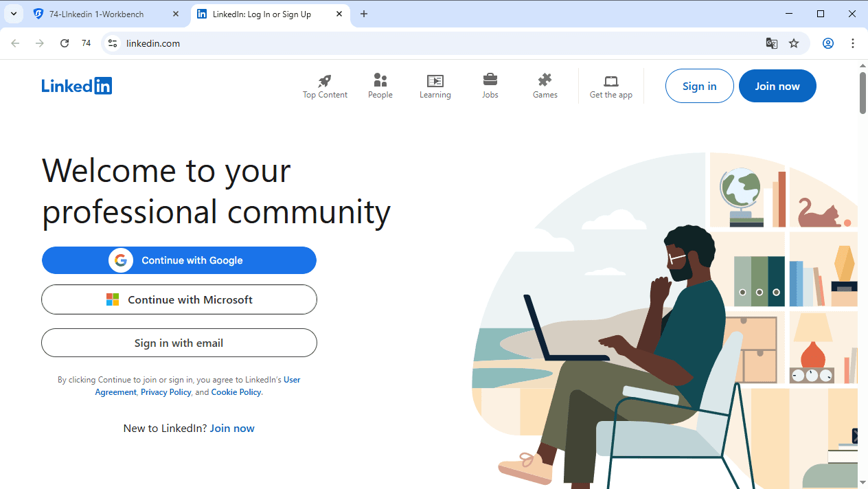Viewport: 868px width, 489px height.
Task: Click the extension badge showing 74
Action: point(86,43)
